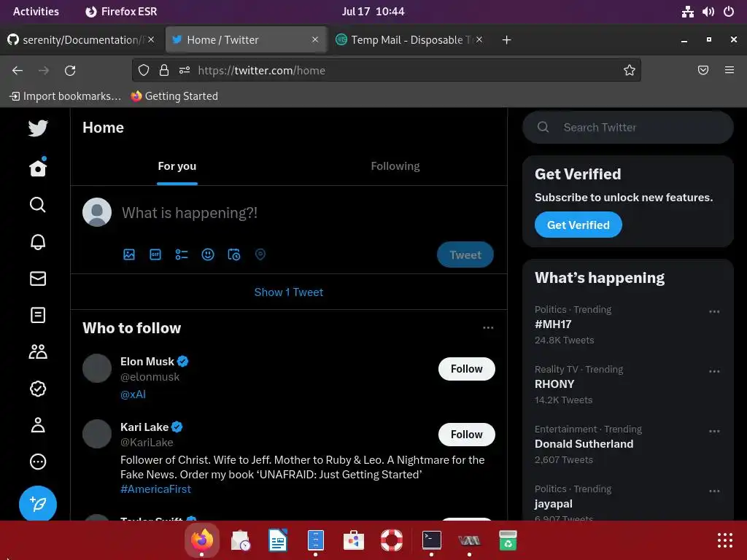Viewport: 747px width, 560px height.
Task: Open Communities icon in sidebar
Action: (38, 352)
